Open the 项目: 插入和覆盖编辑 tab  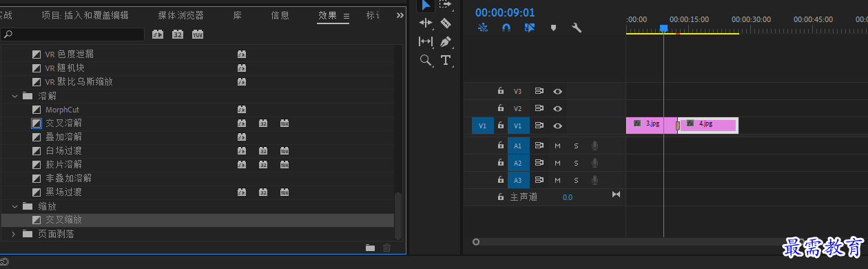(85, 16)
